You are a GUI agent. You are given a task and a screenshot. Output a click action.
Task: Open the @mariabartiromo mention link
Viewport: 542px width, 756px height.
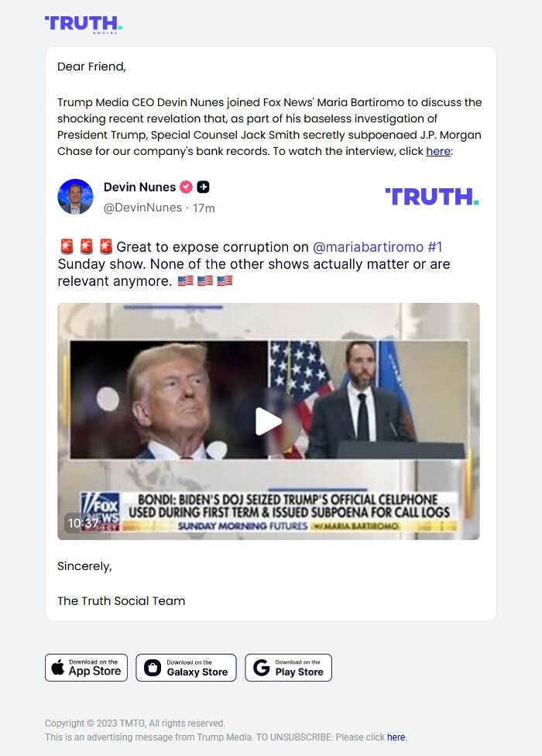pyautogui.click(x=368, y=247)
